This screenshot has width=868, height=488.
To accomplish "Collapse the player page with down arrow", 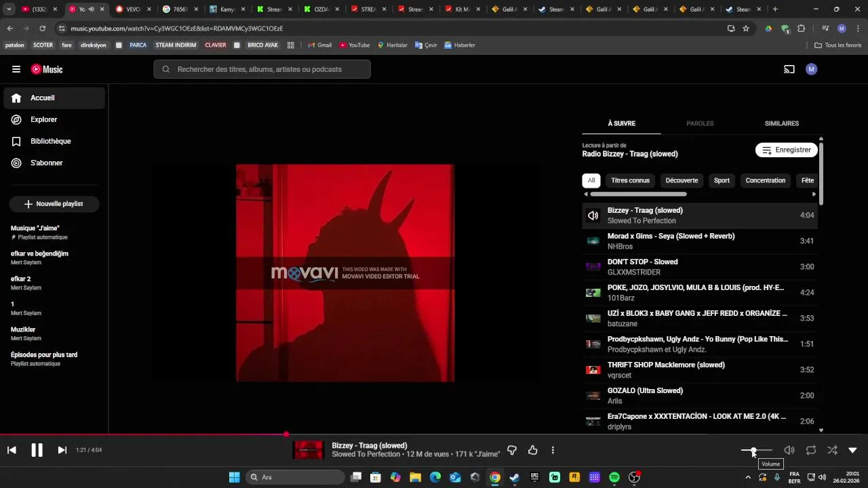I will (853, 450).
